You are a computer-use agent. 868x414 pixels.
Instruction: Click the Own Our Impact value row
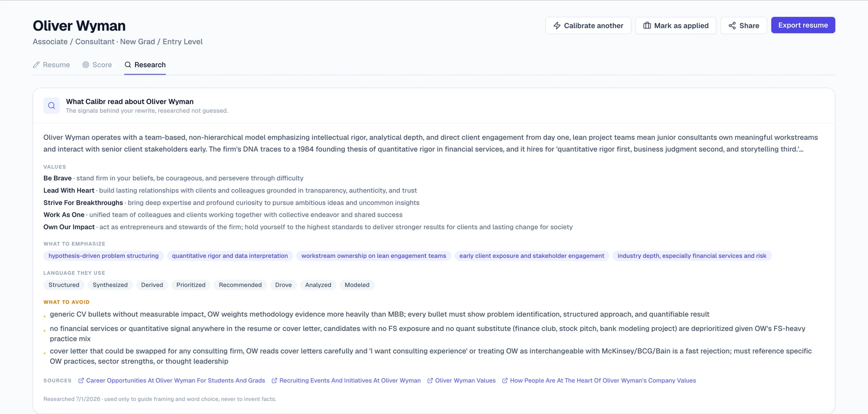[308, 227]
